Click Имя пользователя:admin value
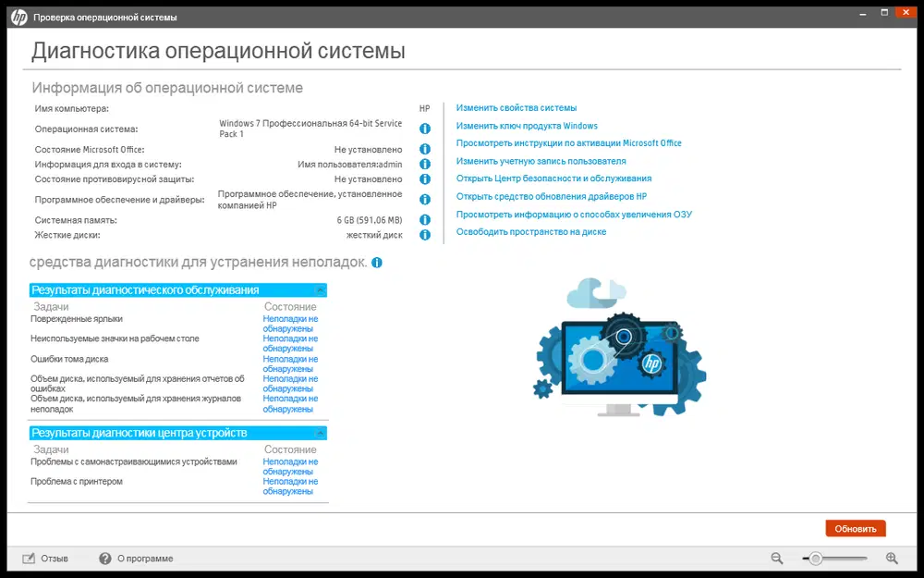Image resolution: width=924 pixels, height=578 pixels. [350, 165]
